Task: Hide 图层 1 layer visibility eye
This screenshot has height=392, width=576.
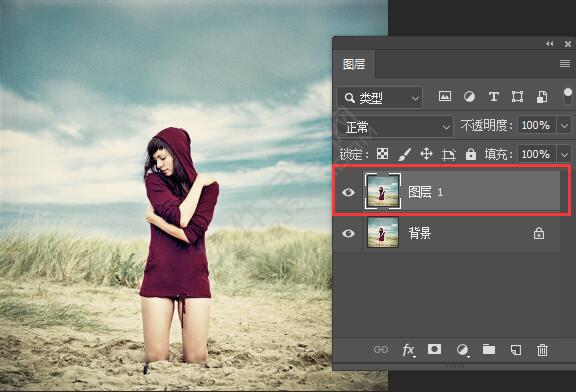Action: tap(348, 192)
